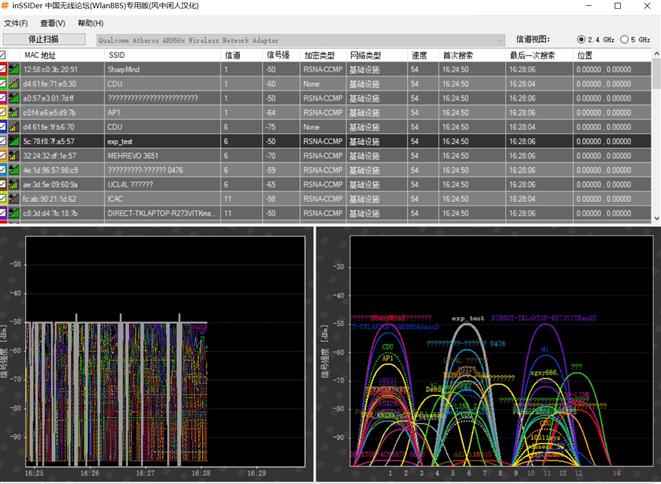Toggle the exp_test network checkbox
661x484 pixels.
(x=3, y=141)
